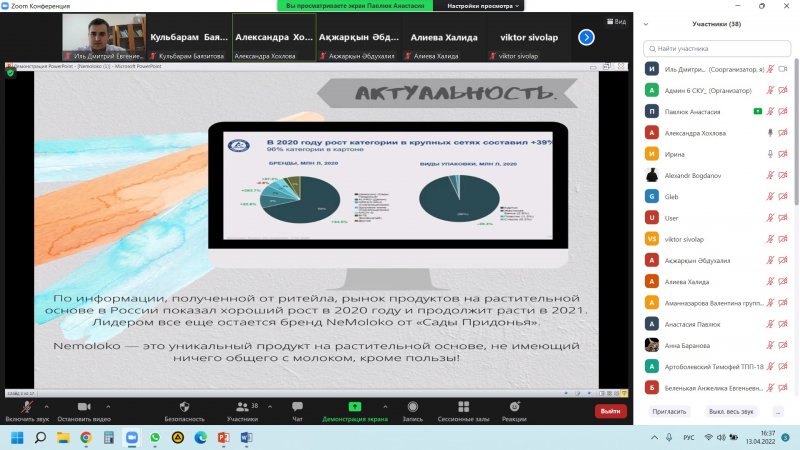Switch input language РУС
The width and height of the screenshot is (800, 450).
pos(689,438)
